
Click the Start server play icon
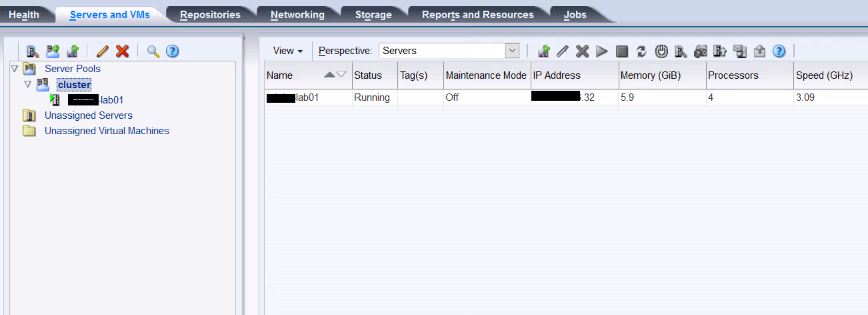602,51
